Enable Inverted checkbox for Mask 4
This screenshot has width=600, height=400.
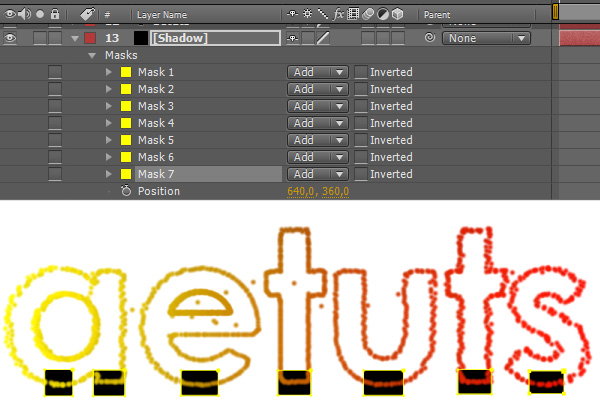pos(361,123)
